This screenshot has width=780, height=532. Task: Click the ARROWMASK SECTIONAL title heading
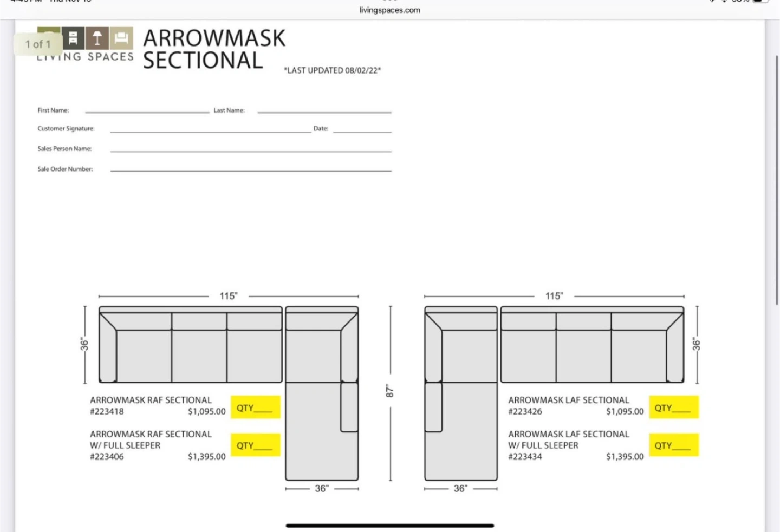click(x=213, y=49)
